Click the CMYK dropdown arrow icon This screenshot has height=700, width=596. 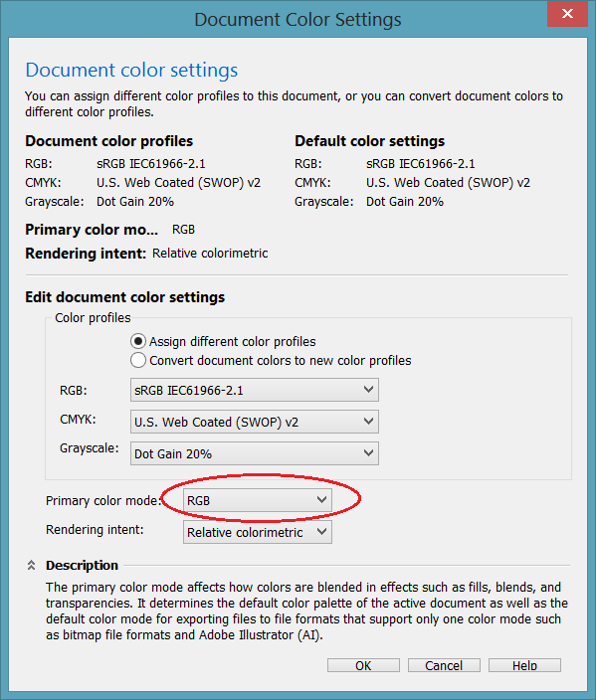click(368, 421)
